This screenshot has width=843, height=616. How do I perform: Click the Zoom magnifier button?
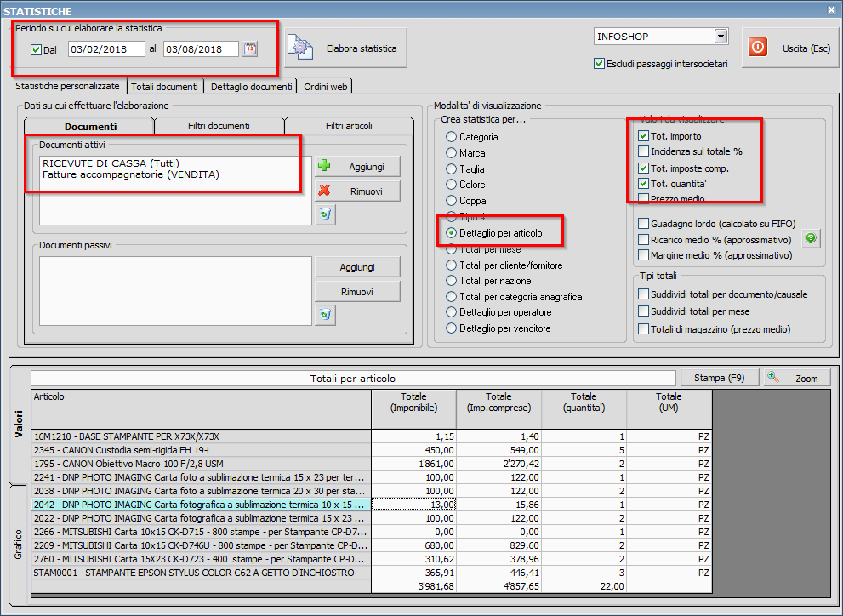click(797, 378)
